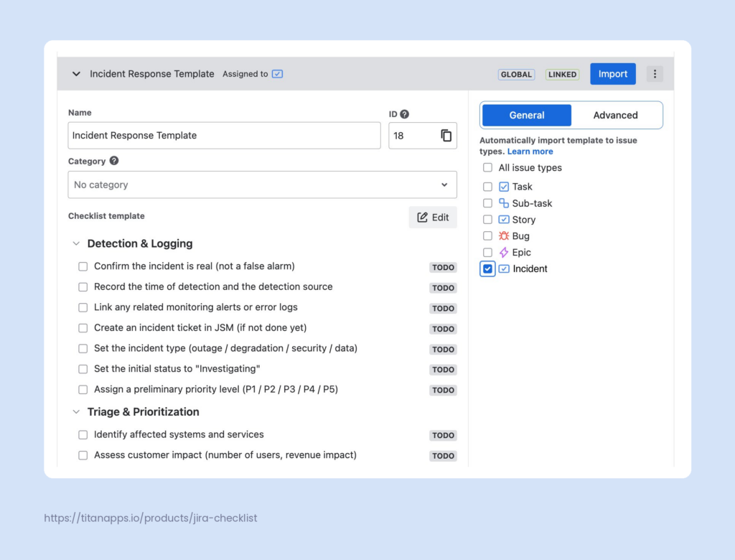Check the Sub-task issue type box
Viewport: 735px width, 560px height.
(487, 203)
